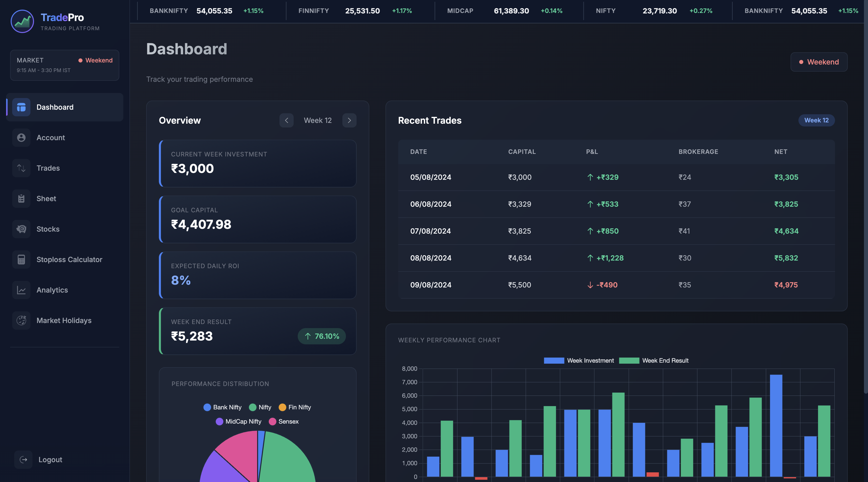Click the CAPITAL column header

pyautogui.click(x=522, y=152)
